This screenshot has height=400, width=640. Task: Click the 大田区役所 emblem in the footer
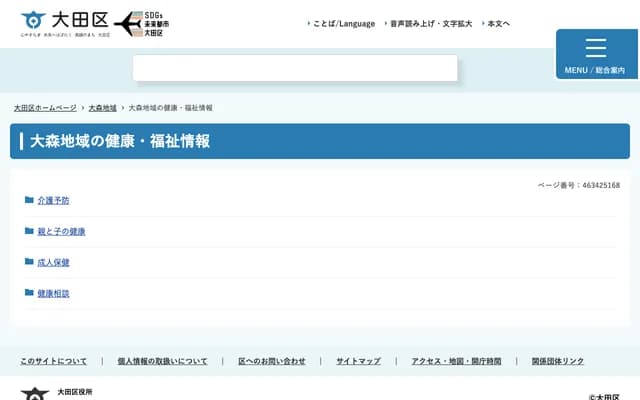pyautogui.click(x=34, y=393)
